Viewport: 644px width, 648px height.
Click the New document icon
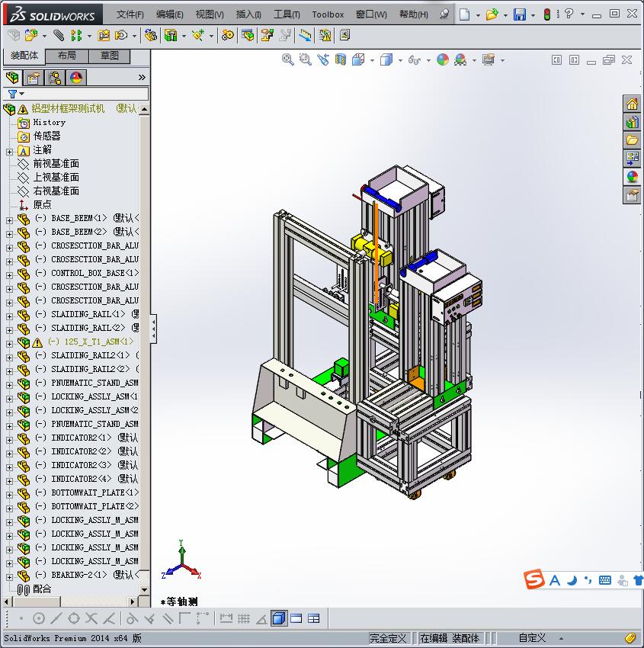click(x=465, y=14)
